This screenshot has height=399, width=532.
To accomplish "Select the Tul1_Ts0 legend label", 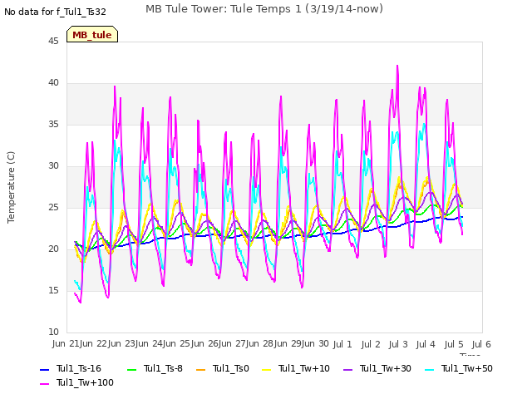I will pos(231,368).
